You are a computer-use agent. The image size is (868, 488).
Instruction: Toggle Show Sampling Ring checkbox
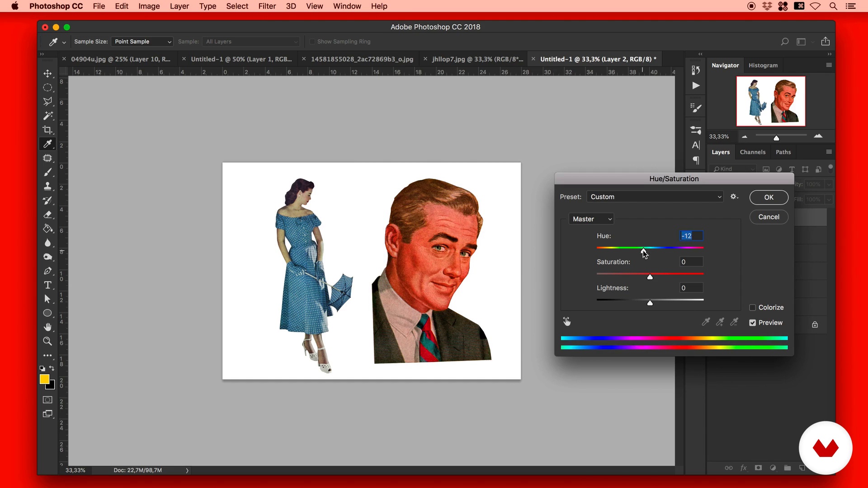(x=312, y=42)
